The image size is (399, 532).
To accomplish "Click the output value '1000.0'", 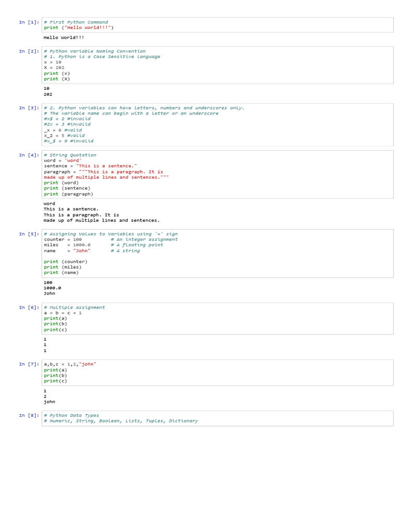I will tap(52, 288).
